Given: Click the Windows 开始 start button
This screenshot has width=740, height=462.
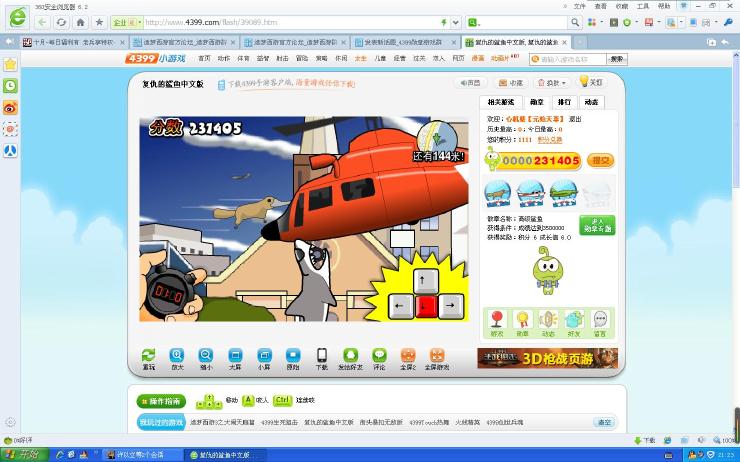Looking at the screenshot, I should tap(24, 454).
